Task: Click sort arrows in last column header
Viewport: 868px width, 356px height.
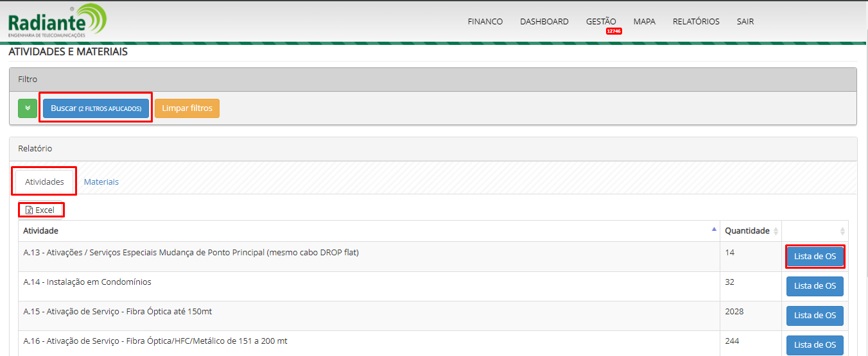Action: tap(842, 231)
